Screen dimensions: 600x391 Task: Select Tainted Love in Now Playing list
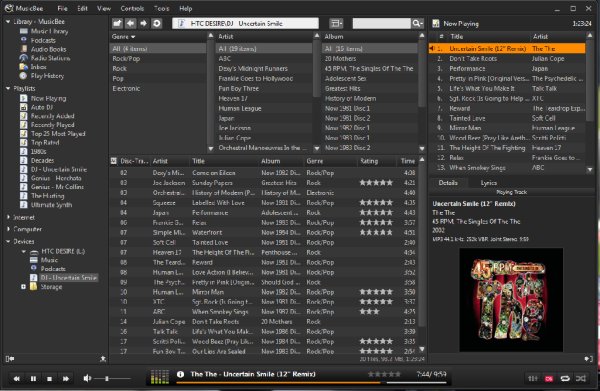tap(467, 118)
